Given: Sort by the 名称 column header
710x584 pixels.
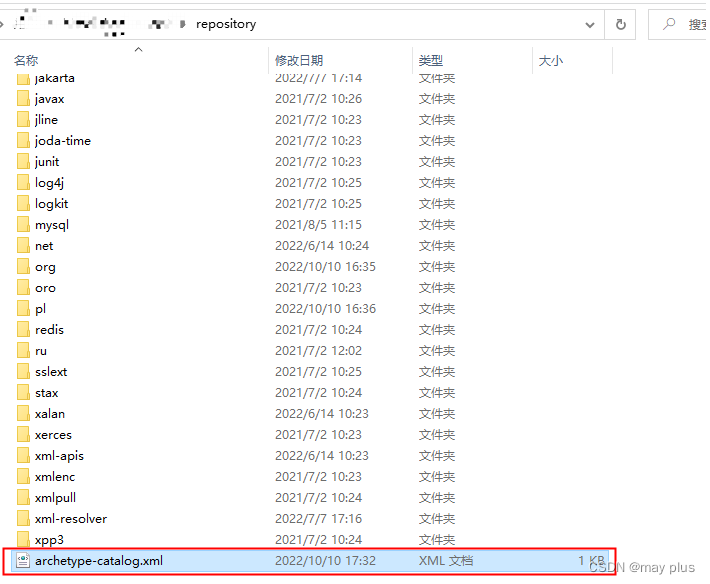Looking at the screenshot, I should pos(26,60).
